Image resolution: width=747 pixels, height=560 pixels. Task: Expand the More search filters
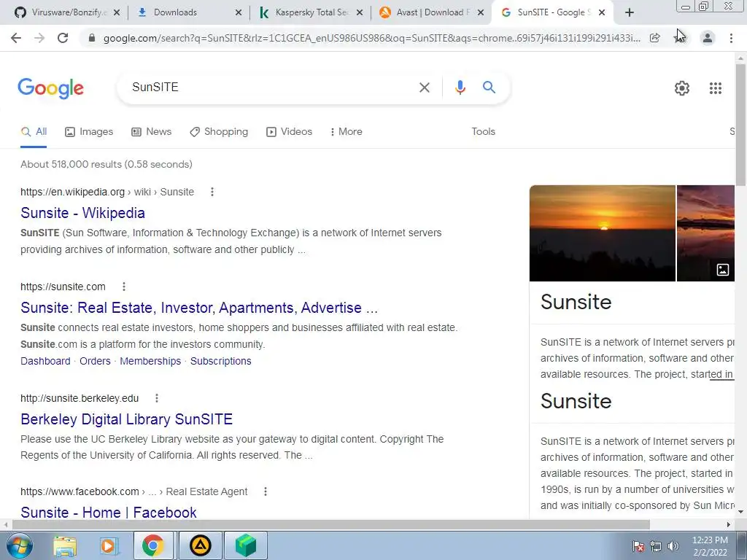(347, 132)
